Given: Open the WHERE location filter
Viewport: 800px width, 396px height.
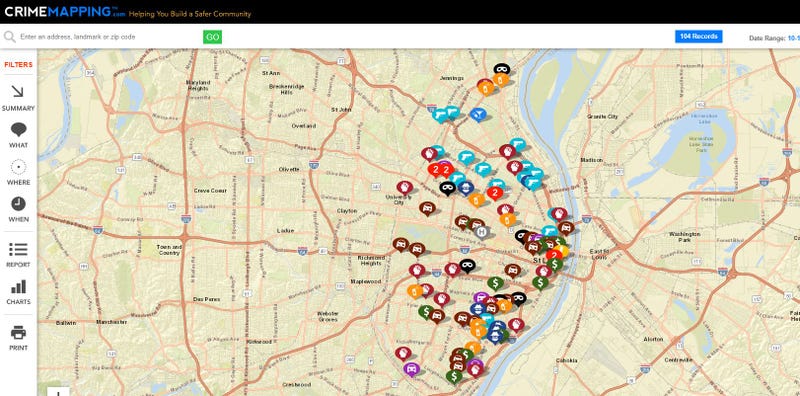Looking at the screenshot, I should 18,167.
